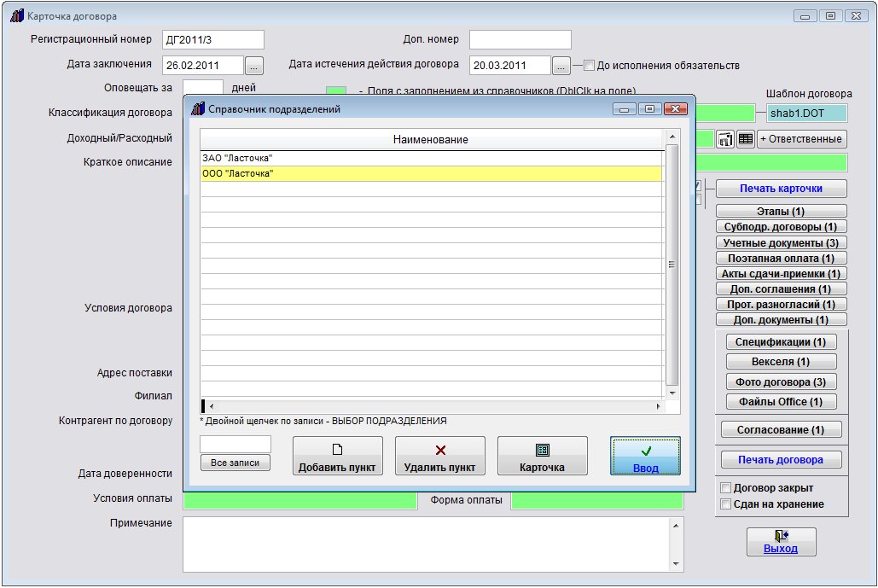The height and width of the screenshot is (588, 878).
Task: Open Этапы (1)
Action: point(781,211)
